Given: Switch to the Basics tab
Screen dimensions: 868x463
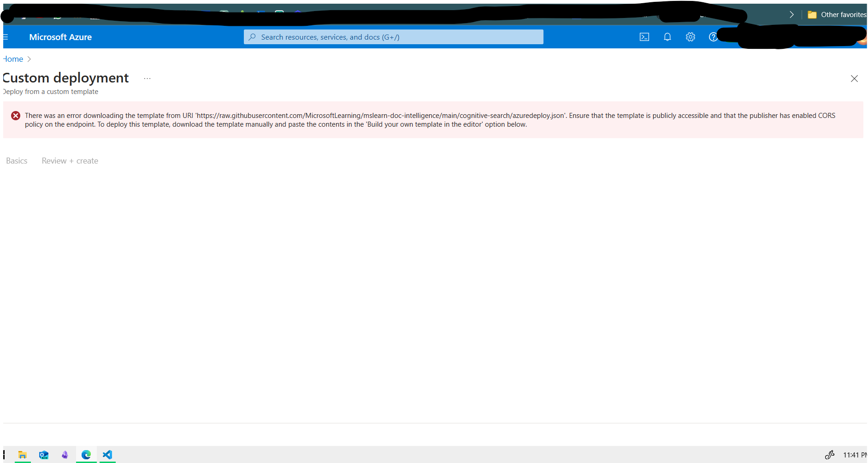Looking at the screenshot, I should 17,161.
